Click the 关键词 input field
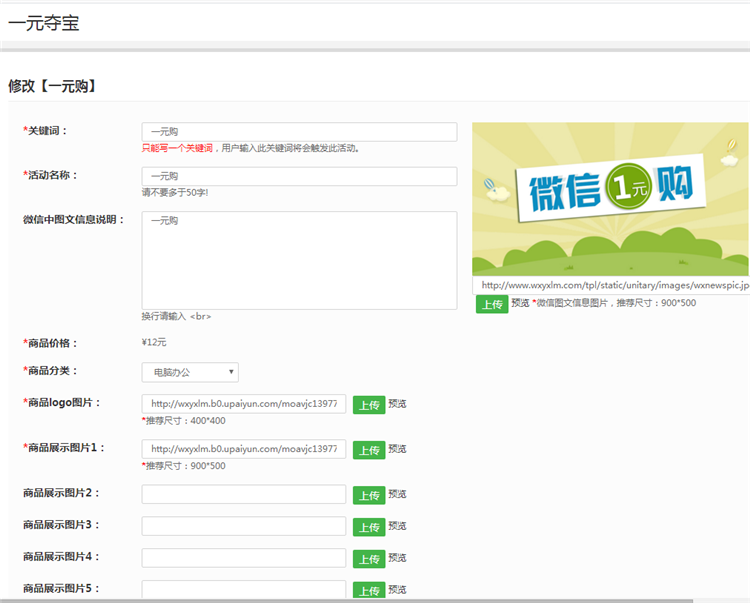This screenshot has width=750, height=603. [x=299, y=132]
